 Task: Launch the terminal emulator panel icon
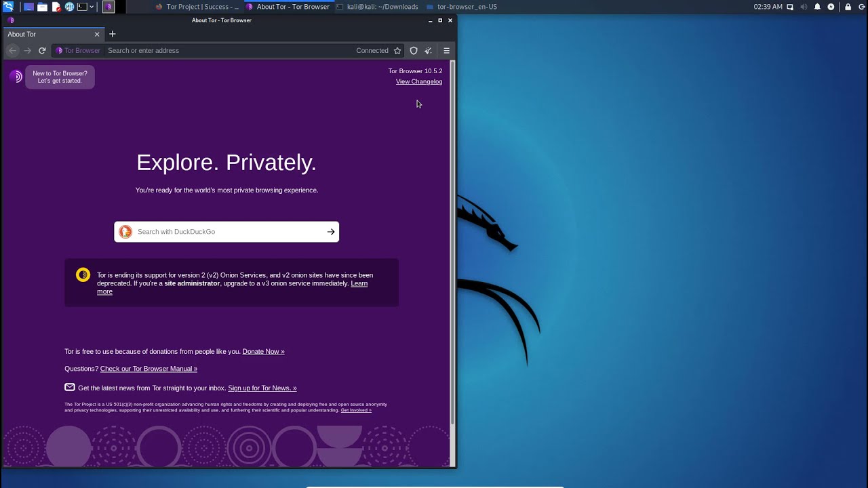point(82,7)
